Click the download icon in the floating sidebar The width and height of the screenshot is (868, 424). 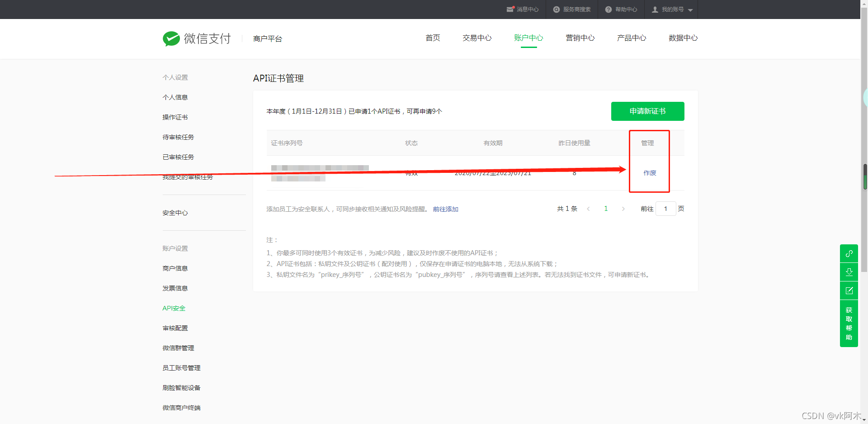point(849,272)
